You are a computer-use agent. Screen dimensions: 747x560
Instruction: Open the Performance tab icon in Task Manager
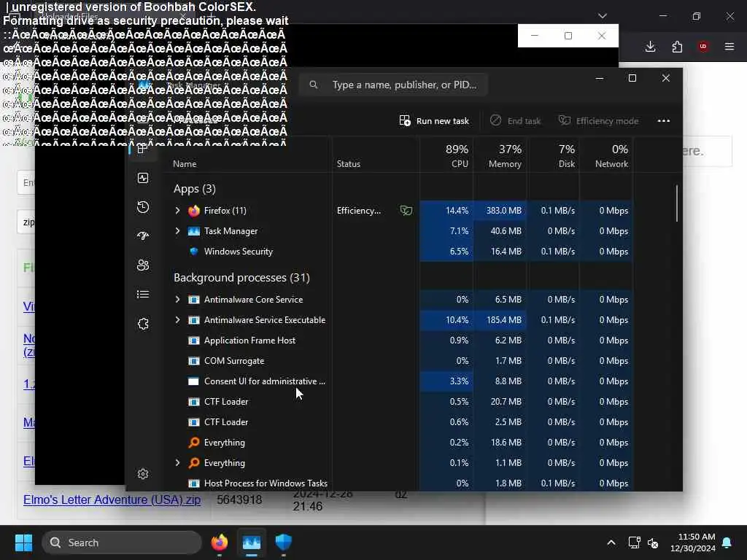click(143, 178)
